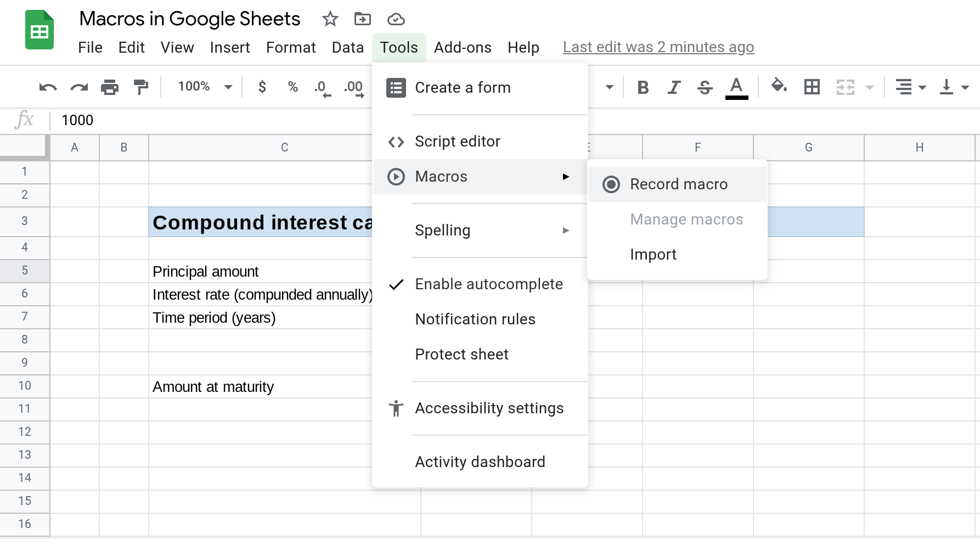Open the zoom 100% dropdown
The image size is (980, 539).
(205, 87)
